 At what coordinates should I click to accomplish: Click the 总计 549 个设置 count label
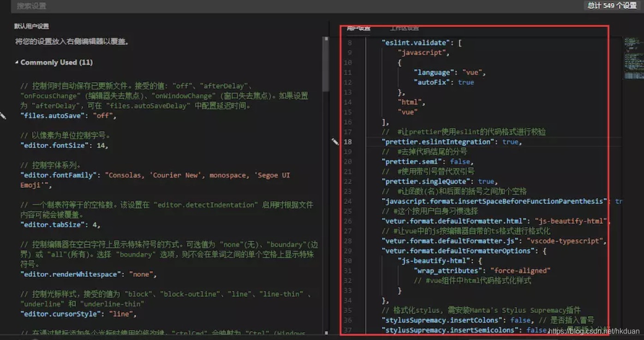click(612, 6)
